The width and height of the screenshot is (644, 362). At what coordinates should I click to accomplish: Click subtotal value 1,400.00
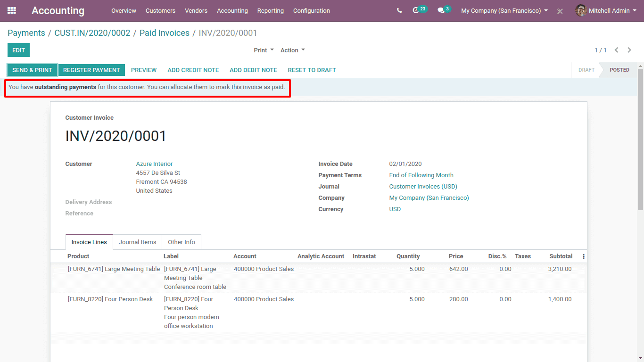click(560, 299)
